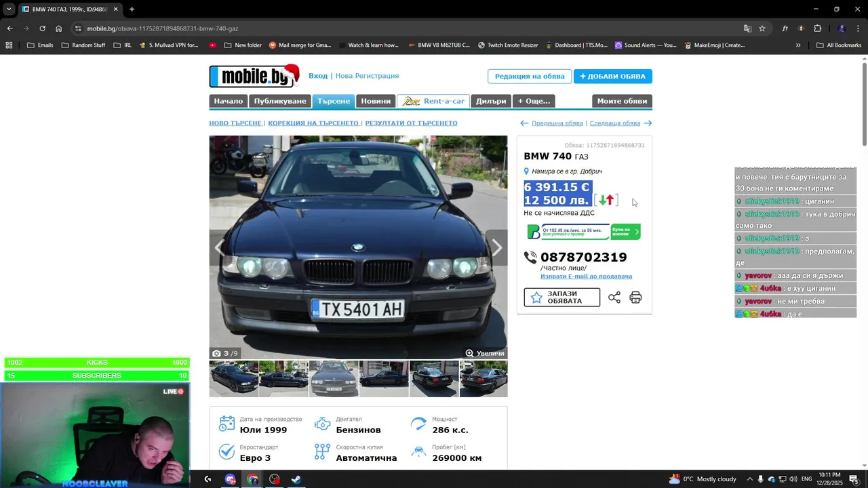Click the phone icon next to 0878702319
The width and height of the screenshot is (868, 488).
tap(530, 258)
